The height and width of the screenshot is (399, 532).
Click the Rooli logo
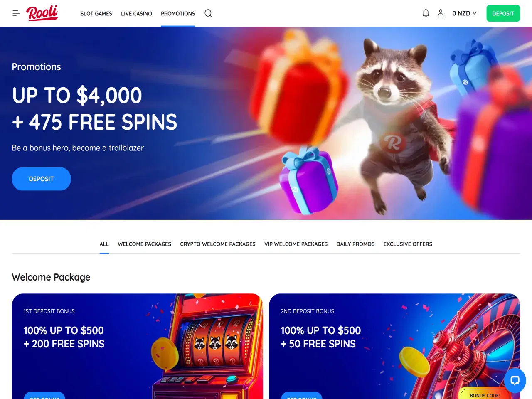coord(42,13)
